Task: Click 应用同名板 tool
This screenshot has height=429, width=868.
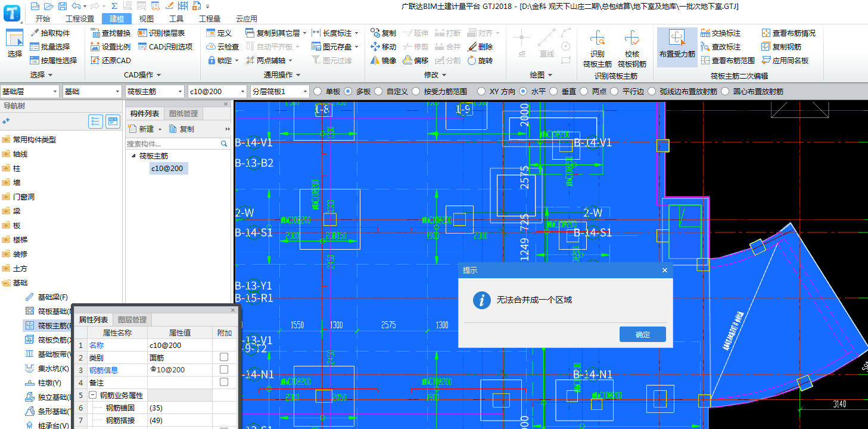Action: click(x=785, y=60)
